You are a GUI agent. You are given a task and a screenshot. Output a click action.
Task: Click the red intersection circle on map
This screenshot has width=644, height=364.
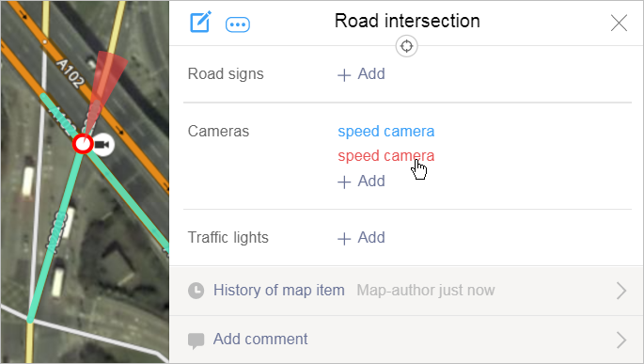(x=83, y=144)
